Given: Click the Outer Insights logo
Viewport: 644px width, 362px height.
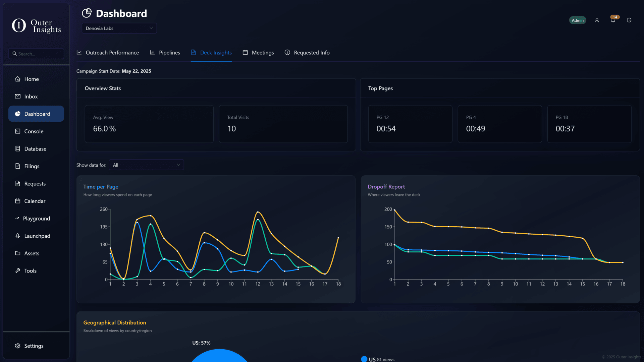Looking at the screenshot, I should 36,25.
